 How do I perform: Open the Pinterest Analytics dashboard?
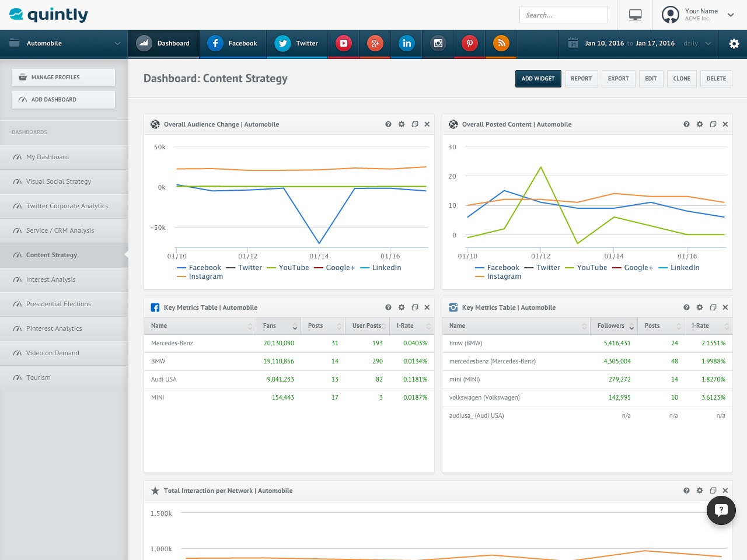coord(64,328)
